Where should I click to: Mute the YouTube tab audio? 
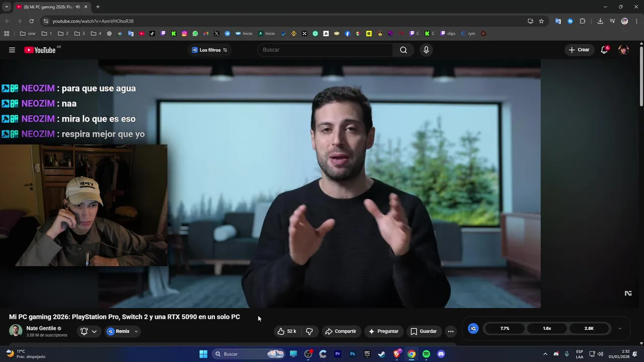click(77, 7)
